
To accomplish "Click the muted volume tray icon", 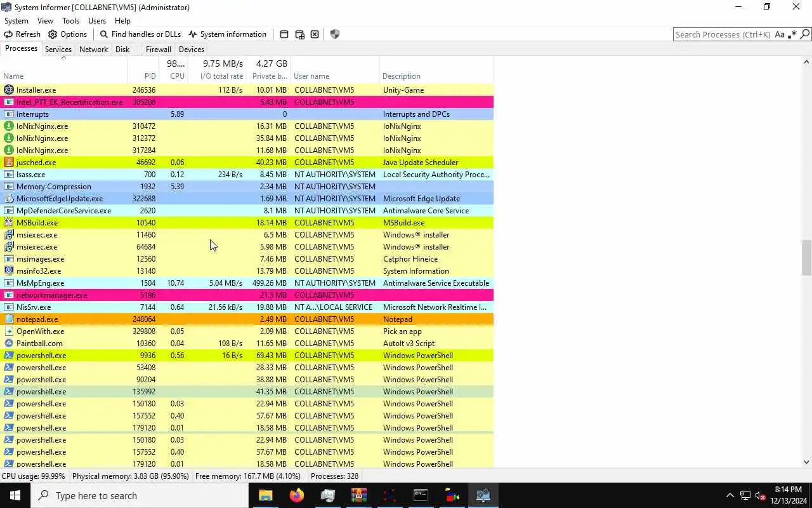I will pos(761,495).
